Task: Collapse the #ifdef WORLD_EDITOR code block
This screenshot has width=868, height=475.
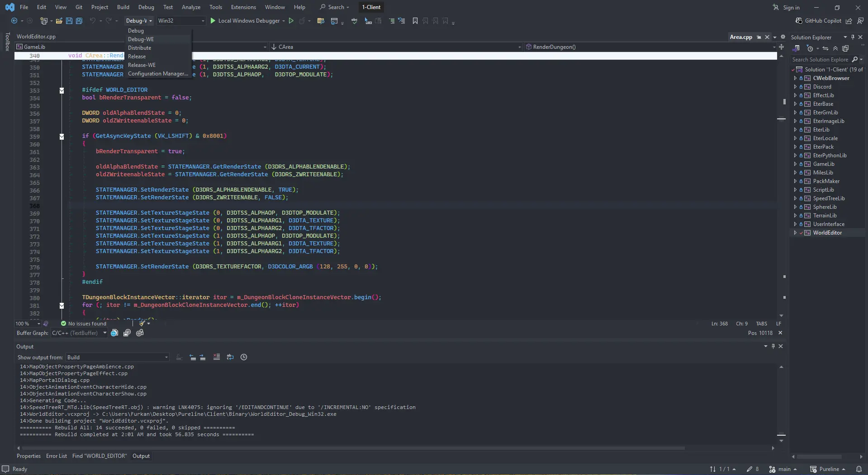Action: [62, 90]
